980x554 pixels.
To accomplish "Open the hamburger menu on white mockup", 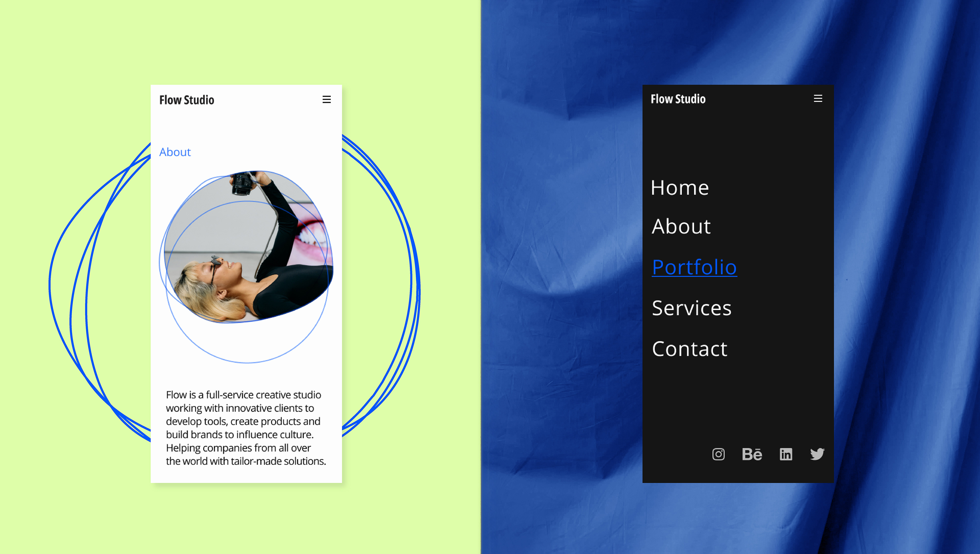I will point(326,100).
